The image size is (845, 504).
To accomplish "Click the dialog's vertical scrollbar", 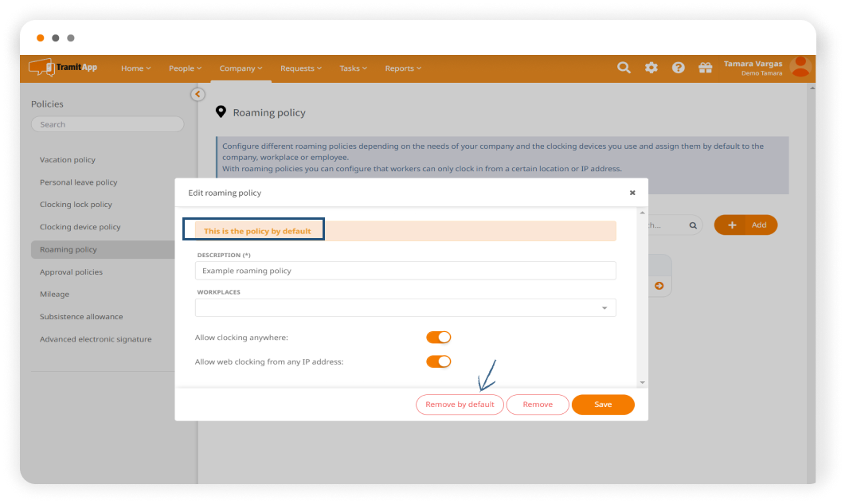I will [x=642, y=295].
